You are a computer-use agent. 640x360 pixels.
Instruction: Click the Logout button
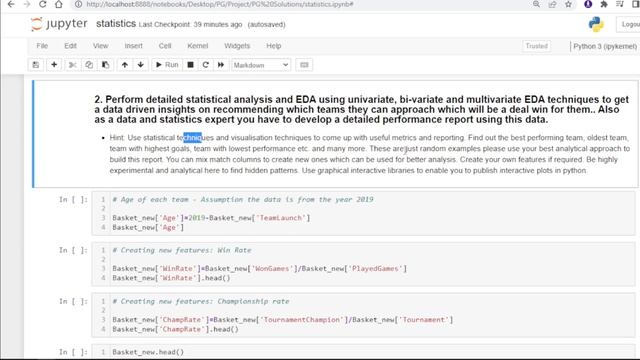(x=629, y=24)
